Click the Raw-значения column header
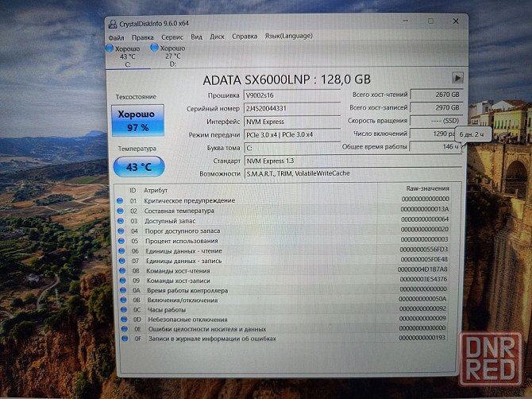Screen dimensions: 532x399 [427, 188]
